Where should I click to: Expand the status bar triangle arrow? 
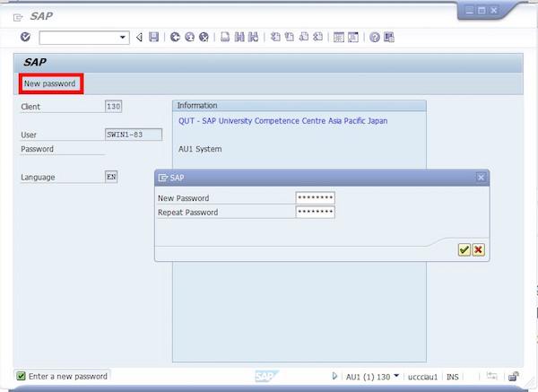point(334,376)
